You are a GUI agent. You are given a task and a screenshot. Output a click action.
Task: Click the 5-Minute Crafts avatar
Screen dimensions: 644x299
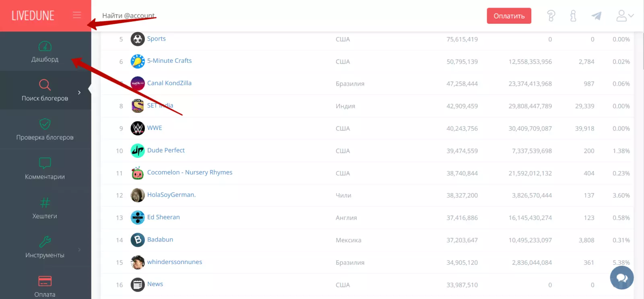138,62
